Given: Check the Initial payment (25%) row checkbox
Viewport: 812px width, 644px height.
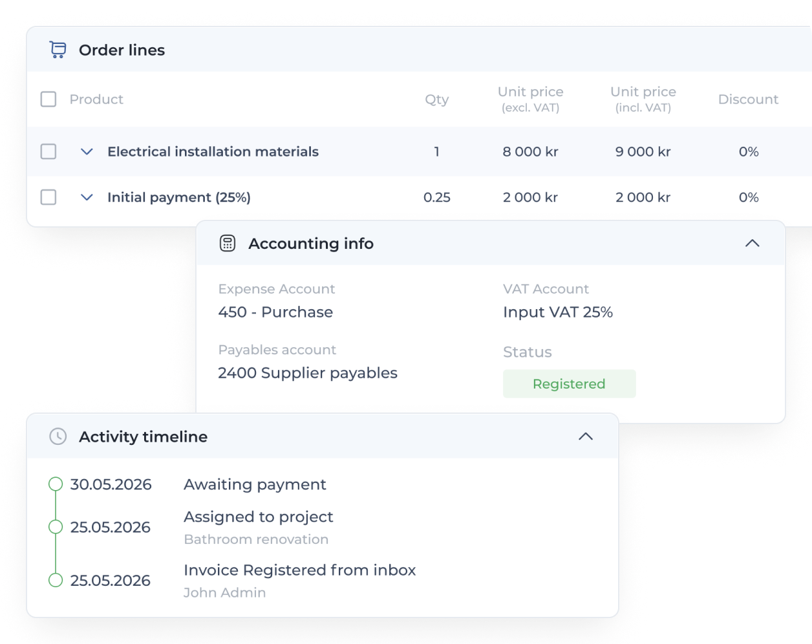Looking at the screenshot, I should [48, 197].
